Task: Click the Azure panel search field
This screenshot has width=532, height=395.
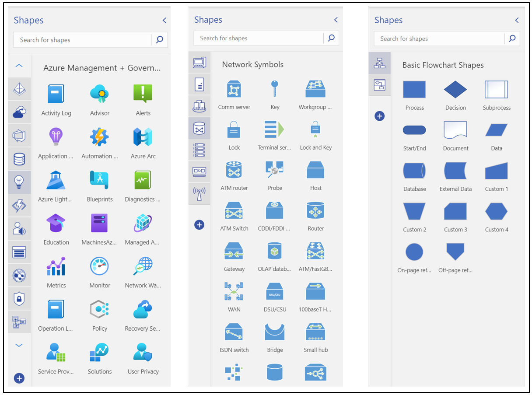Action: (83, 40)
